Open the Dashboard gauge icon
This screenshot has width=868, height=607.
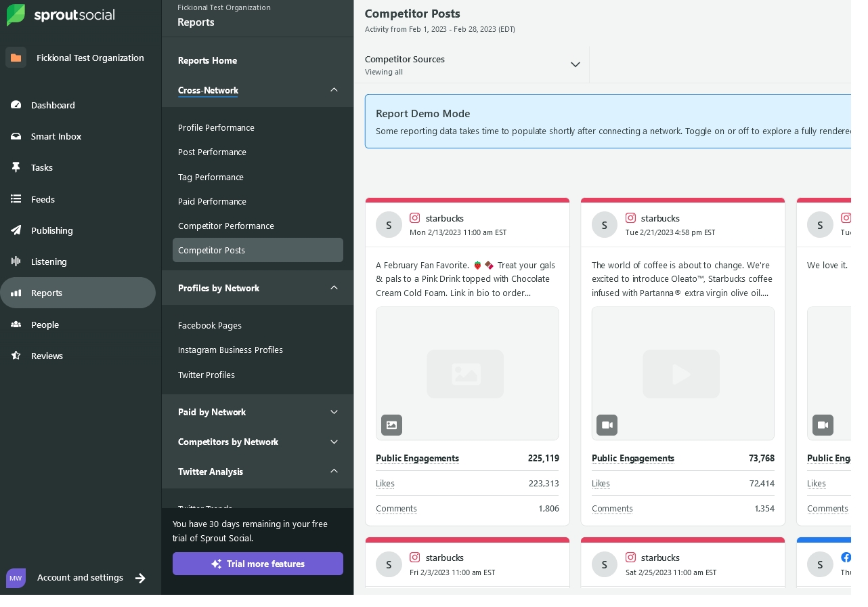[x=16, y=105]
